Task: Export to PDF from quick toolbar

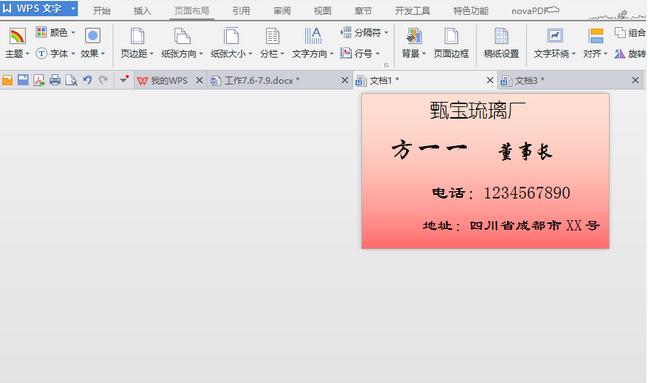Action: tap(39, 80)
